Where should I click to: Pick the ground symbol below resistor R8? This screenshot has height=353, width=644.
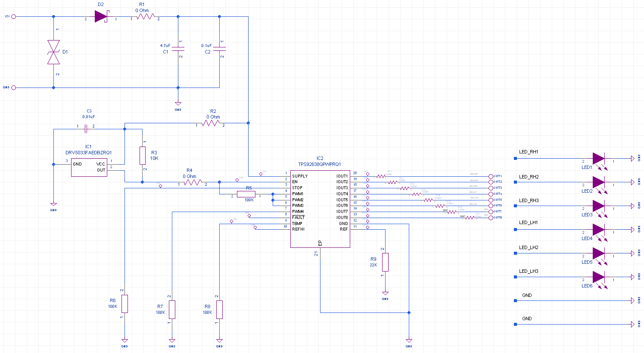coord(219,341)
